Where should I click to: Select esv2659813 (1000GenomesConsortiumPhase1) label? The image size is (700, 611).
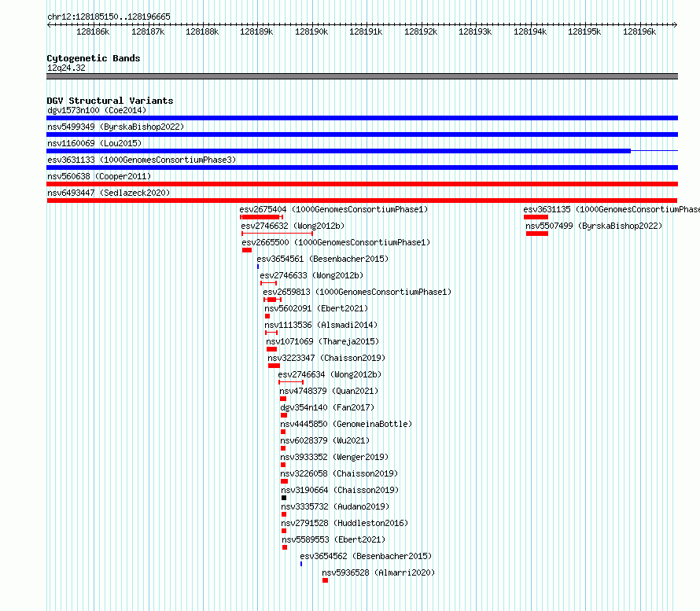click(x=357, y=292)
